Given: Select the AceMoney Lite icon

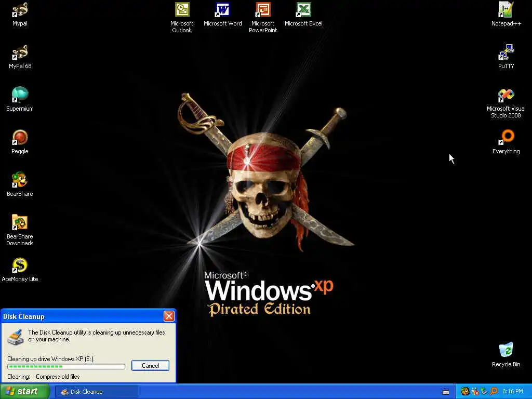Looking at the screenshot, I should point(20,270).
